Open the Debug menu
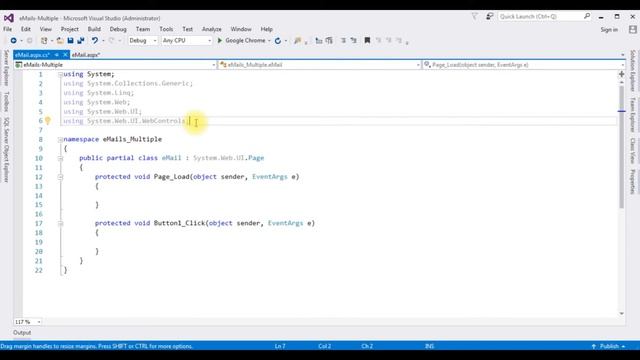This screenshot has height=360, width=640. [x=118, y=29]
